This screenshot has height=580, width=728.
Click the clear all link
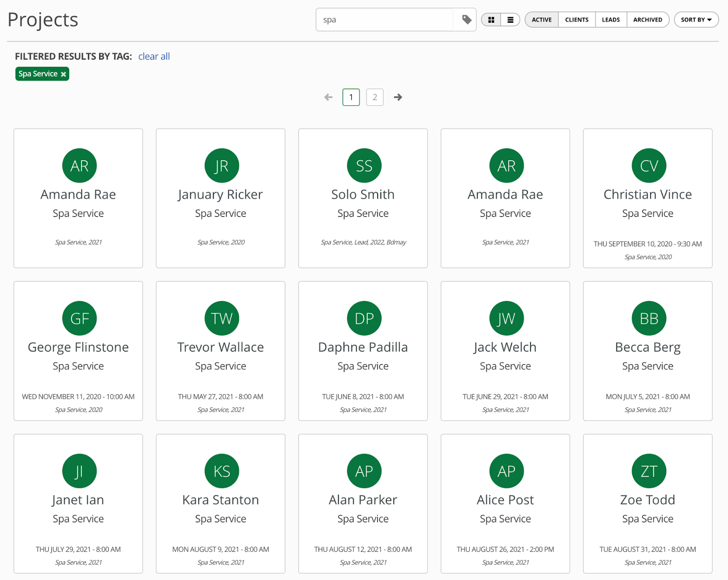pyautogui.click(x=154, y=56)
